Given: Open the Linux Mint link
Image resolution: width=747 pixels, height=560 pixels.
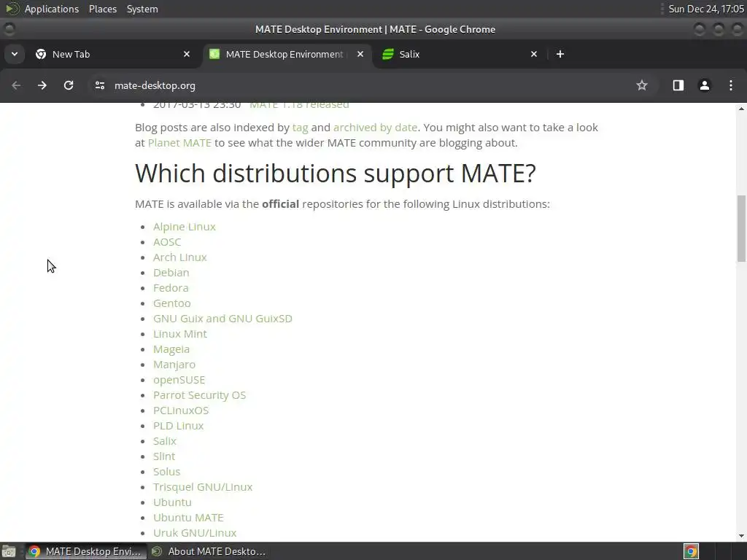Looking at the screenshot, I should click(x=180, y=334).
